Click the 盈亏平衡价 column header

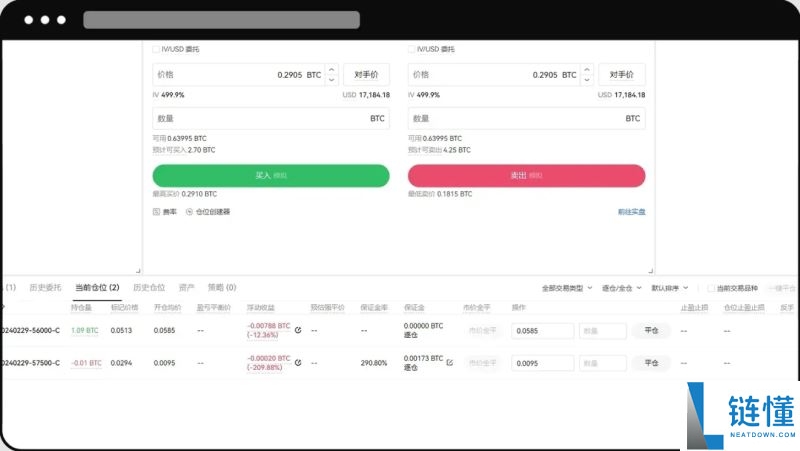[x=214, y=308]
